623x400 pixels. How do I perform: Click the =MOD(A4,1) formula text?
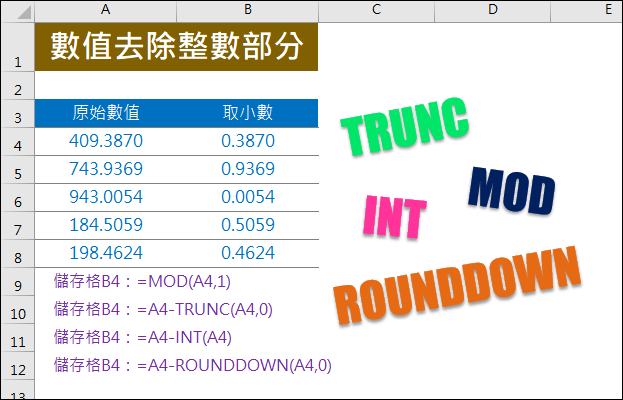[x=184, y=282]
